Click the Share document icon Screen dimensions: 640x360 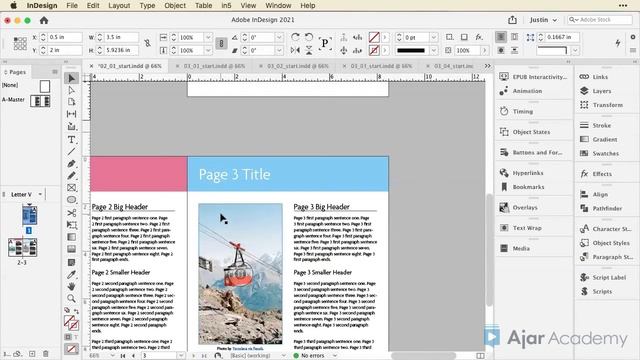(512, 20)
